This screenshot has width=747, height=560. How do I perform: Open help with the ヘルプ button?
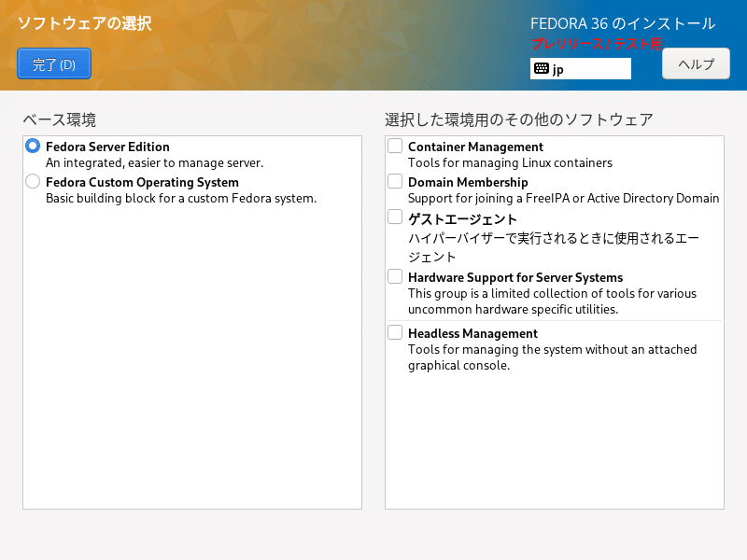(x=696, y=63)
